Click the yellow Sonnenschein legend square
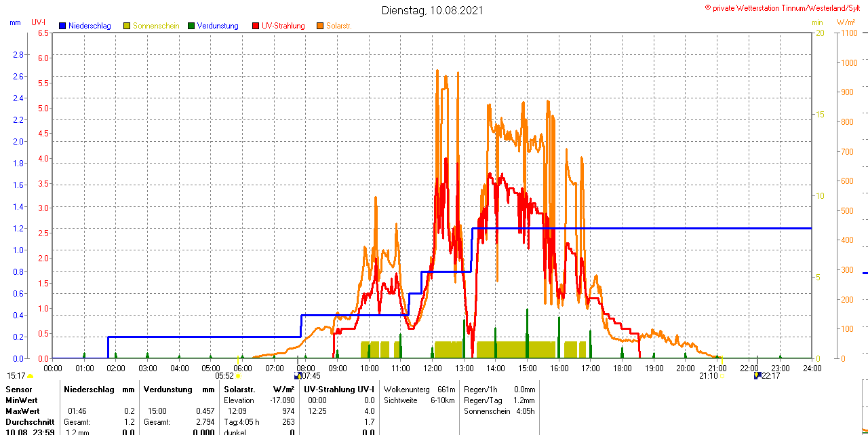The width and height of the screenshot is (868, 435). (x=127, y=26)
